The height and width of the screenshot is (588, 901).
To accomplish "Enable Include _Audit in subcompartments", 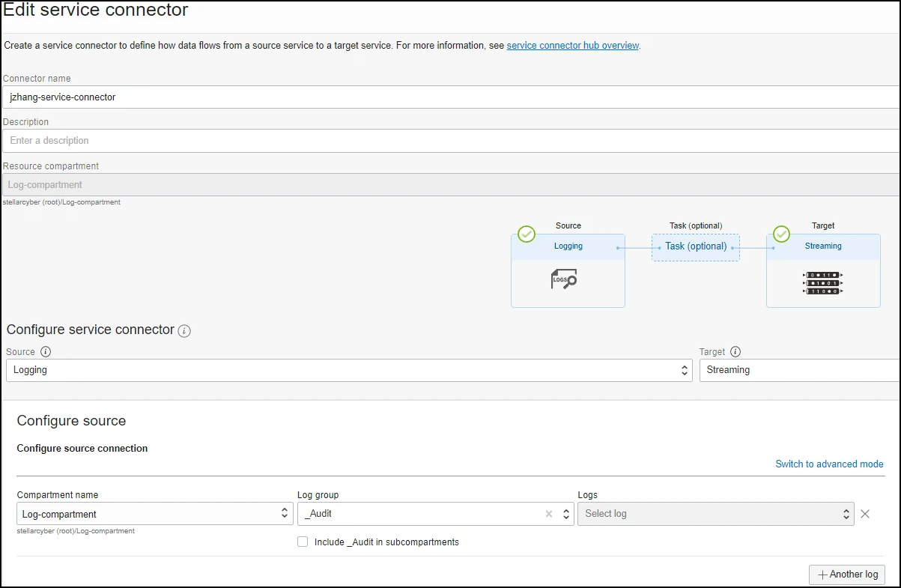I will [303, 542].
